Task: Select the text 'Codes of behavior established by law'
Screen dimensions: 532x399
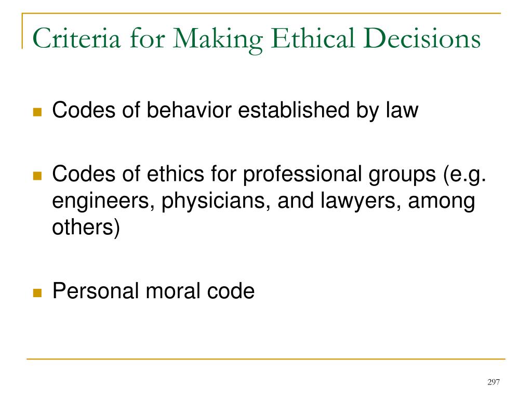Action: (x=235, y=110)
